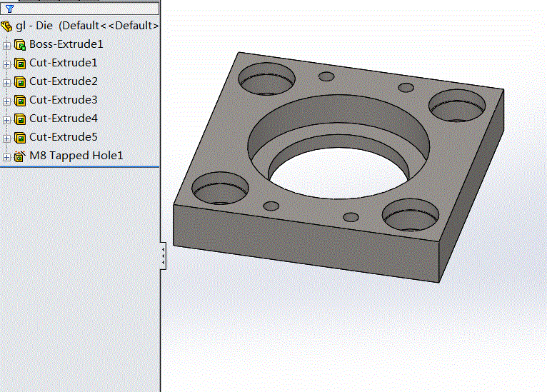The width and height of the screenshot is (547, 392).
Task: Click the Cut-Extrude4 feature icon
Action: (x=20, y=119)
